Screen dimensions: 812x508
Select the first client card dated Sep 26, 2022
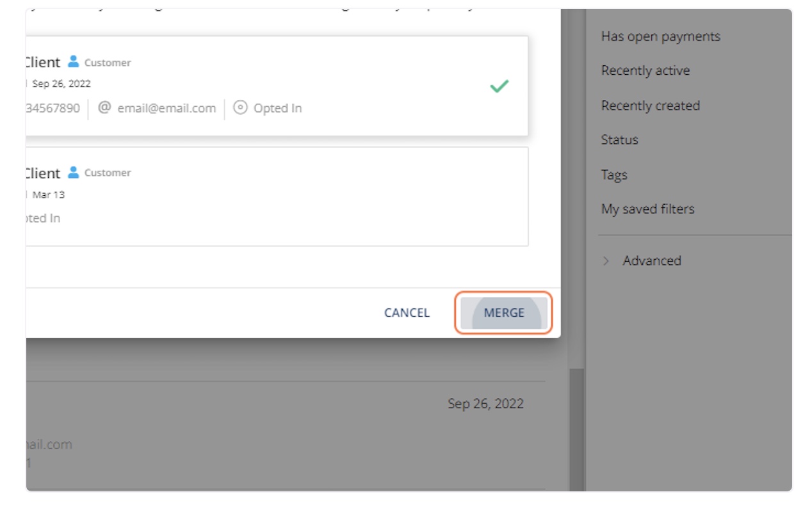coord(275,86)
